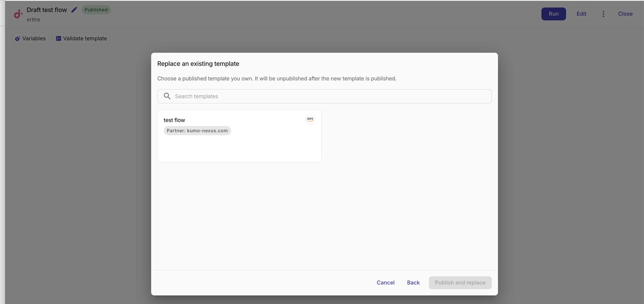Click the gear icon in Variables button
Viewport: 644px width, 304px height.
coord(18,39)
